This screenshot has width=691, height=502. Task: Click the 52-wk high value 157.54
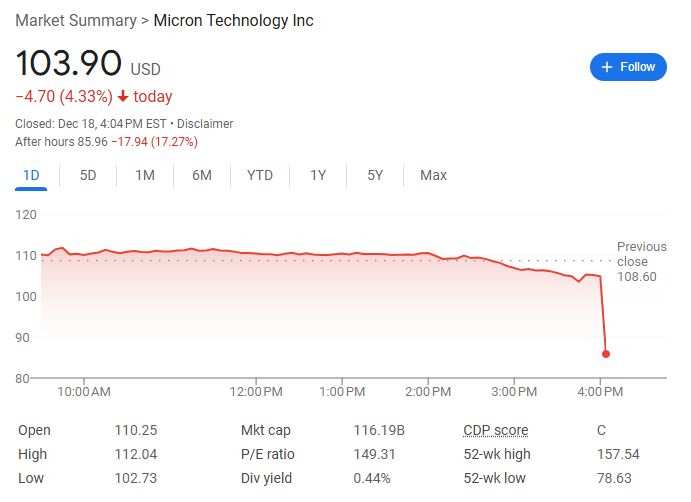(x=617, y=454)
